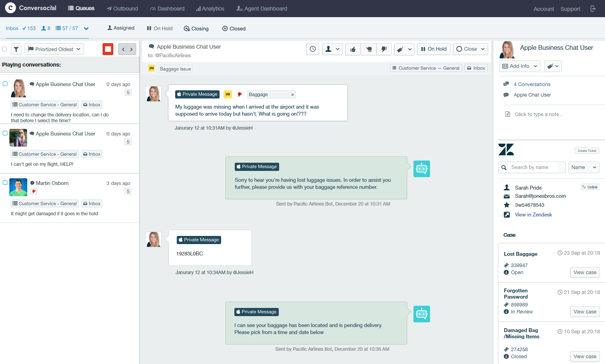Open the filter funnel icon
The image size is (605, 364).
(x=16, y=49)
